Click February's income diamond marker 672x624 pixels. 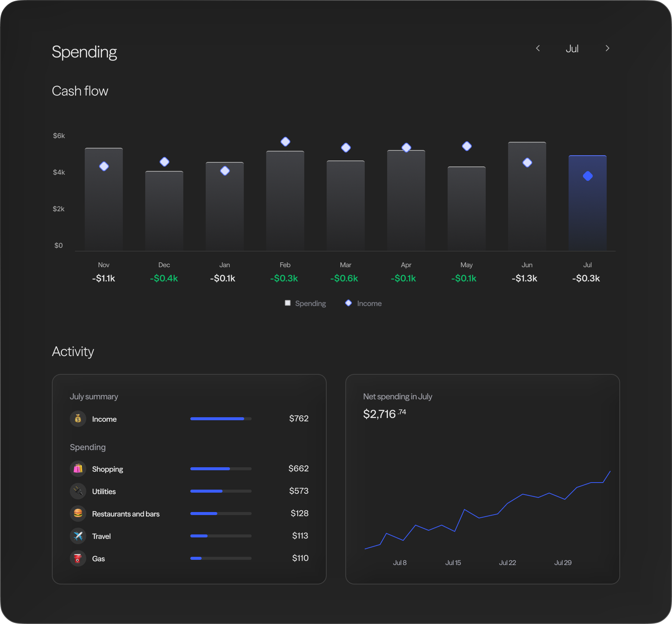pyautogui.click(x=285, y=142)
